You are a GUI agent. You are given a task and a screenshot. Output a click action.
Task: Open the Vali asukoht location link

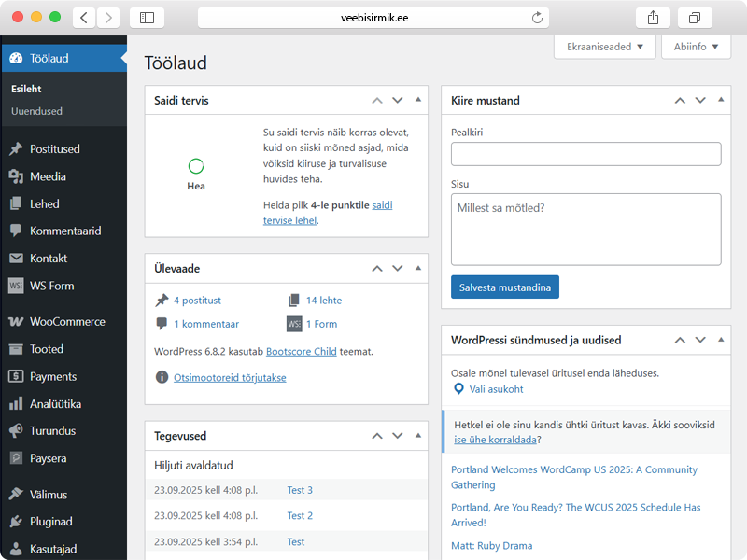click(495, 389)
